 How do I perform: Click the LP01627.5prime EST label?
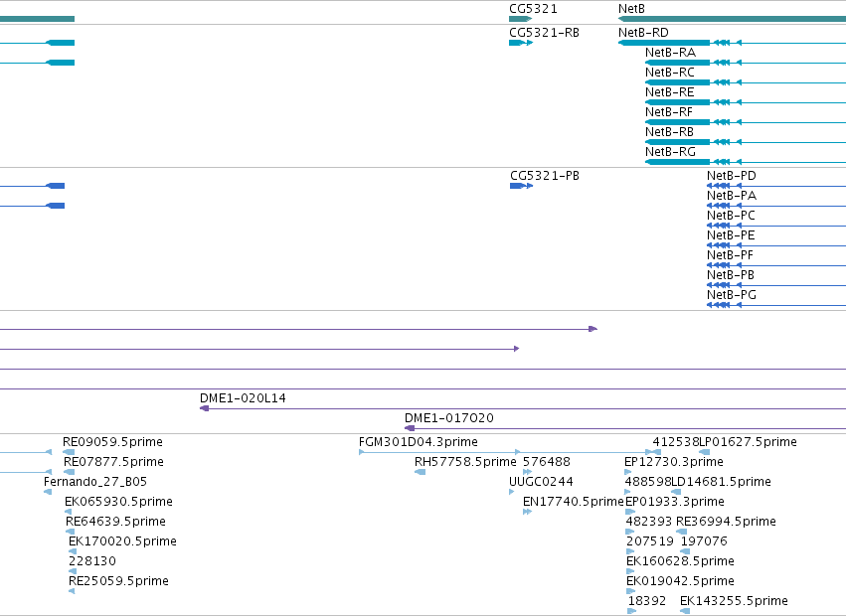click(748, 442)
